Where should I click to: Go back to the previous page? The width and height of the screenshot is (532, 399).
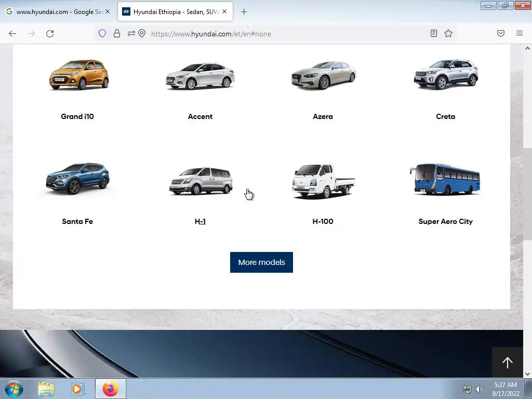point(12,34)
